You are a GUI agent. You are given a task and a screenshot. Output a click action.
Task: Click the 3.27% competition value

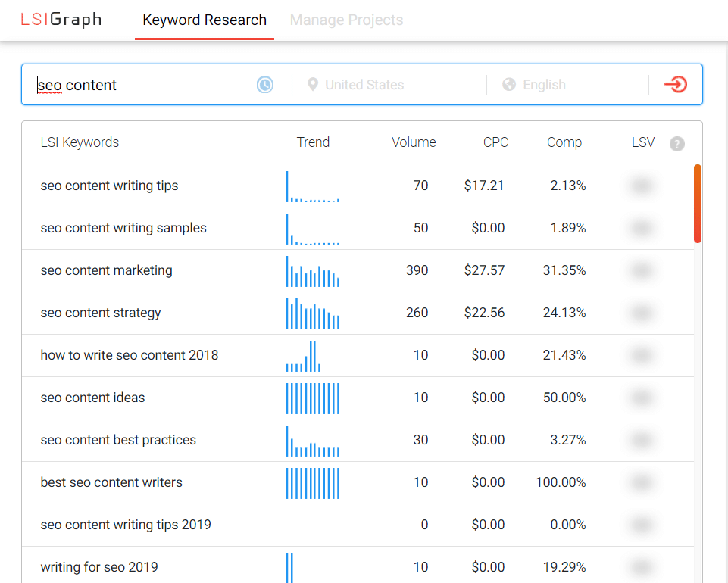pos(568,440)
